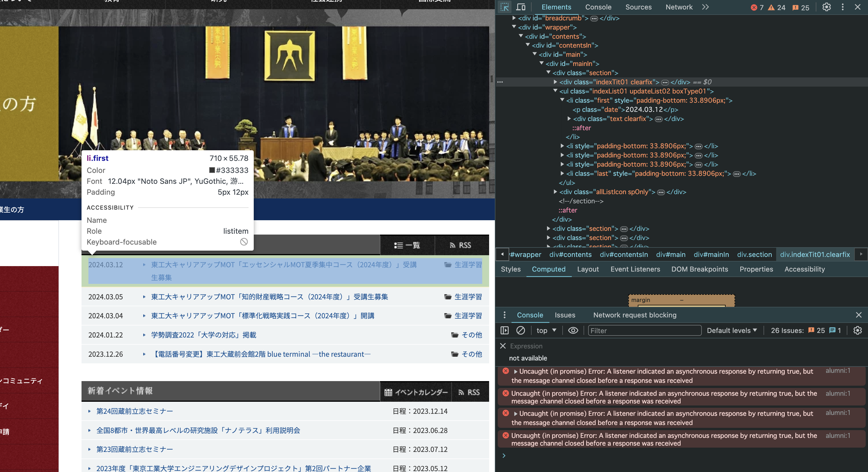Click その他 category folder on 2024.01.22 row
The width and height of the screenshot is (868, 472).
(x=466, y=335)
